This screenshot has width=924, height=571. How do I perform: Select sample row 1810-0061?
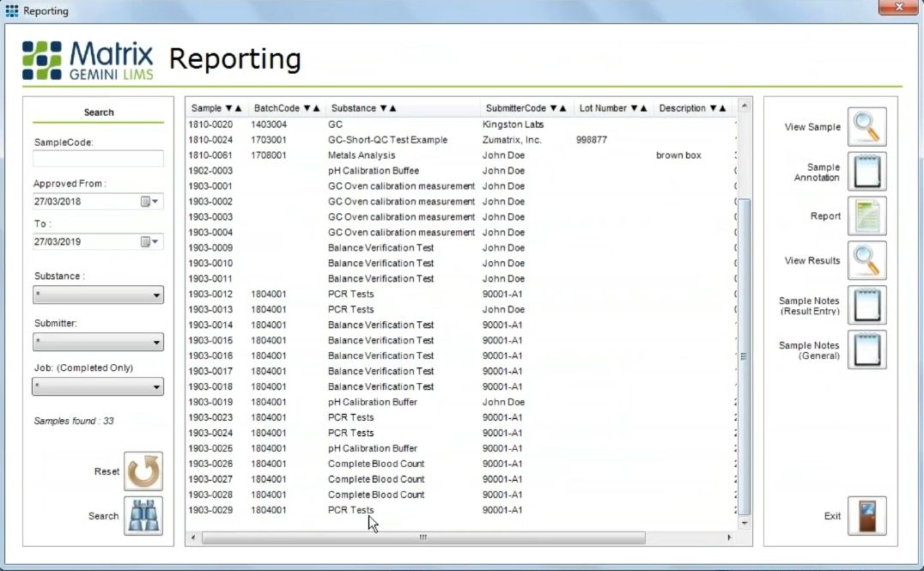click(461, 155)
